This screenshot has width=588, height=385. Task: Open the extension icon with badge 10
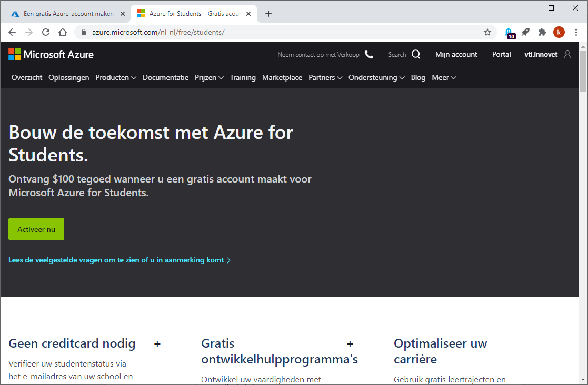[509, 33]
